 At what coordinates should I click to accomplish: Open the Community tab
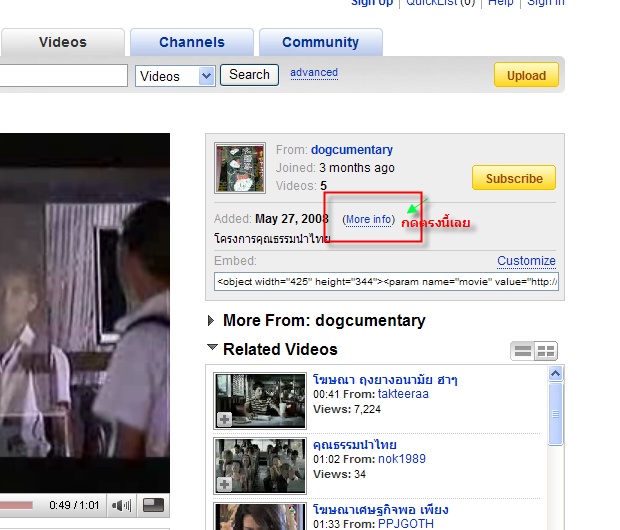[x=321, y=42]
